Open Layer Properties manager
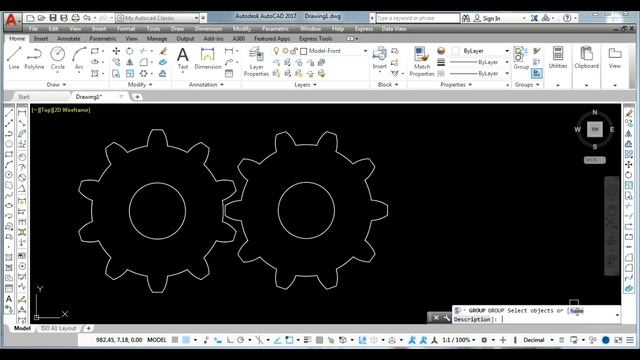Image resolution: width=640 pixels, height=360 pixels. coord(256,61)
